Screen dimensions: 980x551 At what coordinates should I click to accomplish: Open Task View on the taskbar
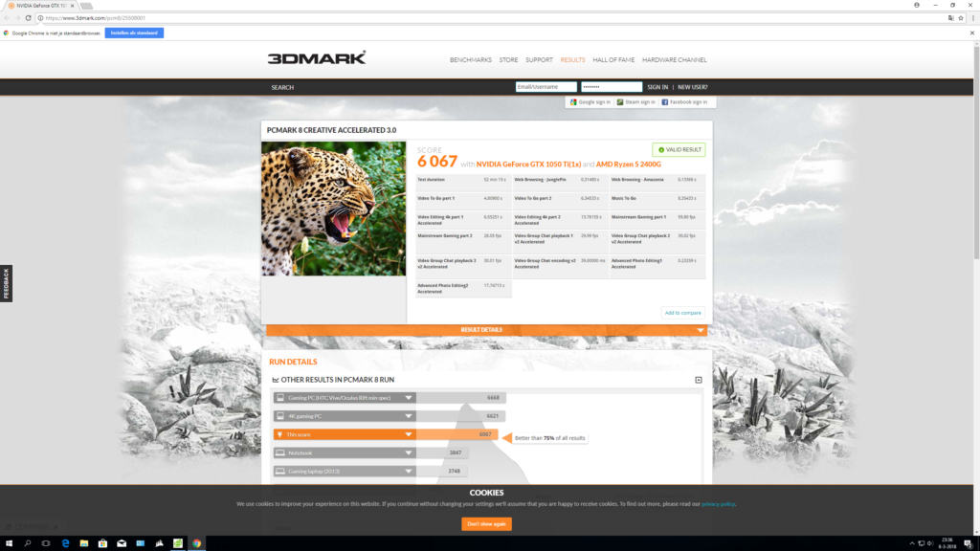46,543
